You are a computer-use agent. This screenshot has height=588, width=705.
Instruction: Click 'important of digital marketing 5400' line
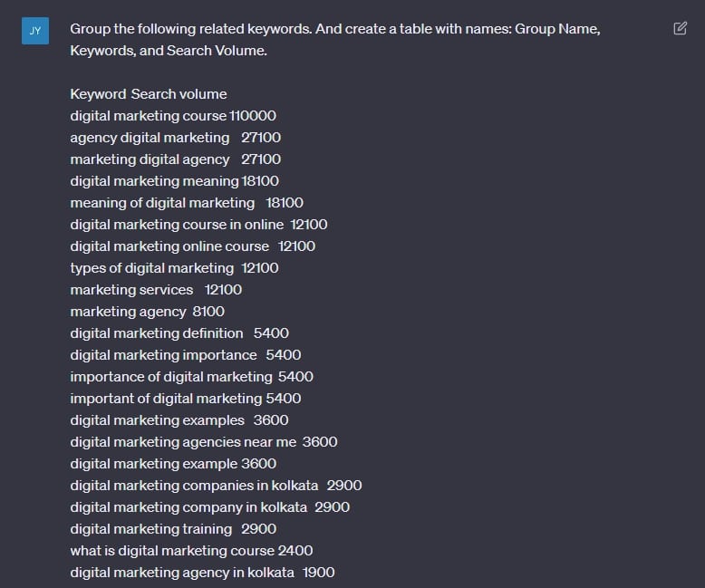tap(186, 399)
